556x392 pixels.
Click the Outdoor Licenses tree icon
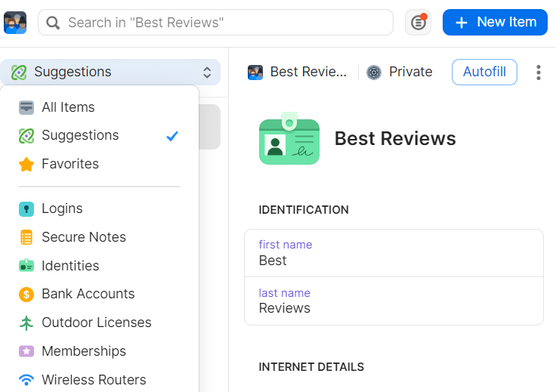[26, 323]
